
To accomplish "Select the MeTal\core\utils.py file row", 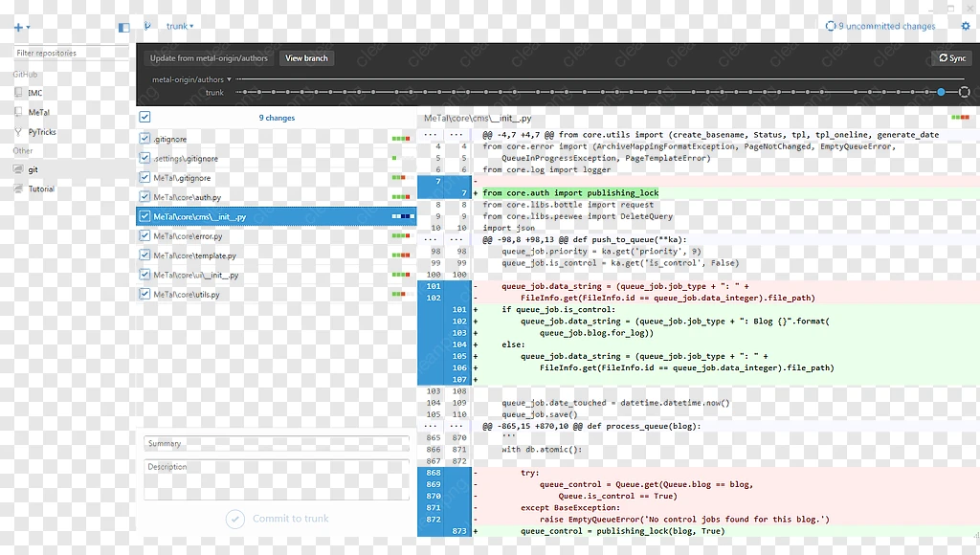I will click(x=277, y=294).
